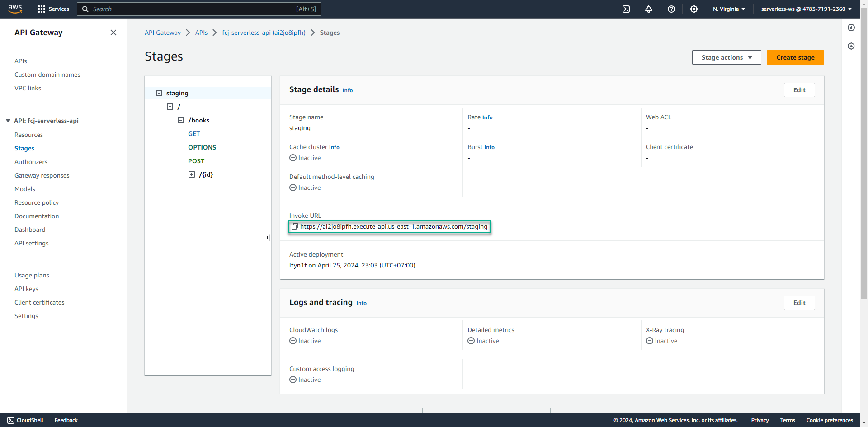Click the CloudShell icon in the footer
Image resolution: width=868 pixels, height=427 pixels.
(11, 420)
